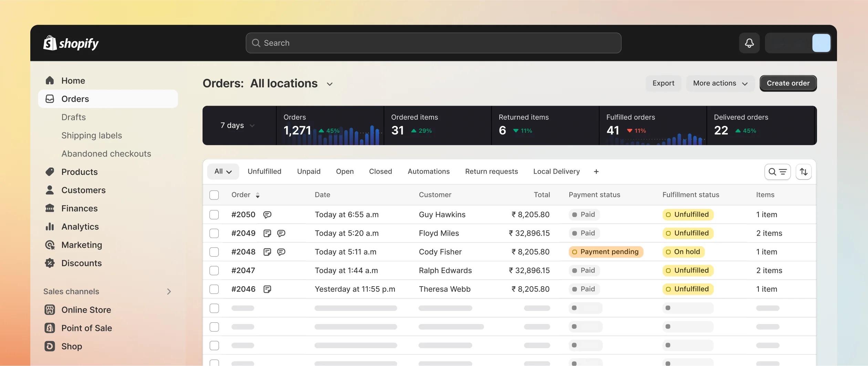This screenshot has width=868, height=366.
Task: Click the Finances bank icon
Action: pyautogui.click(x=50, y=208)
